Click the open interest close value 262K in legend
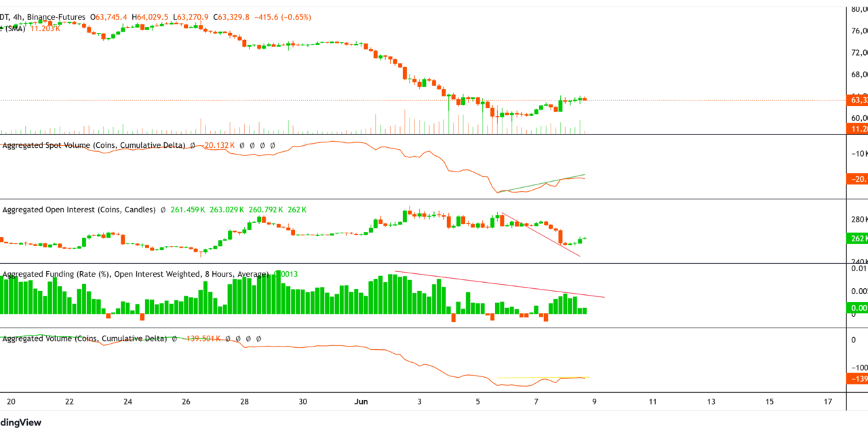The width and height of the screenshot is (868, 434). [297, 210]
